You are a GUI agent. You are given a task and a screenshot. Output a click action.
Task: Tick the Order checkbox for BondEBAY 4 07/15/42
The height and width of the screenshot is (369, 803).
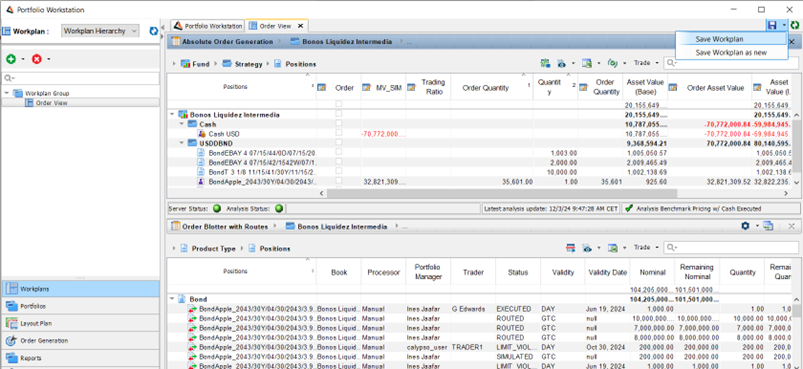pyautogui.click(x=338, y=162)
